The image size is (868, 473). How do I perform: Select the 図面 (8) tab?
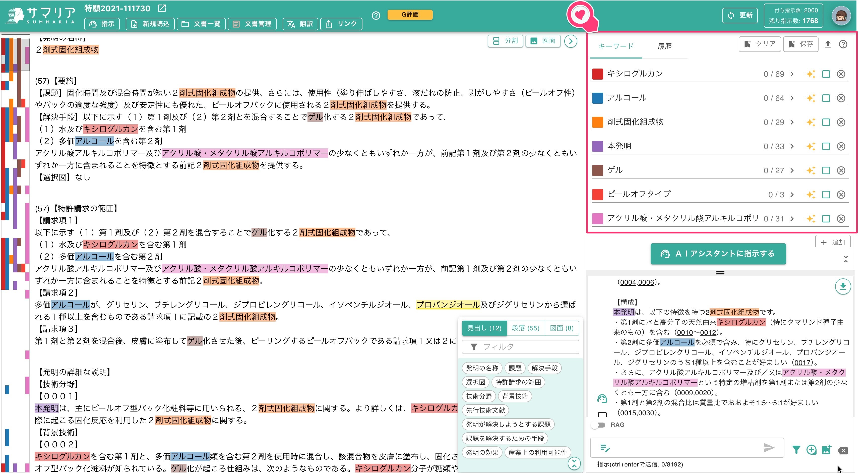click(x=562, y=328)
